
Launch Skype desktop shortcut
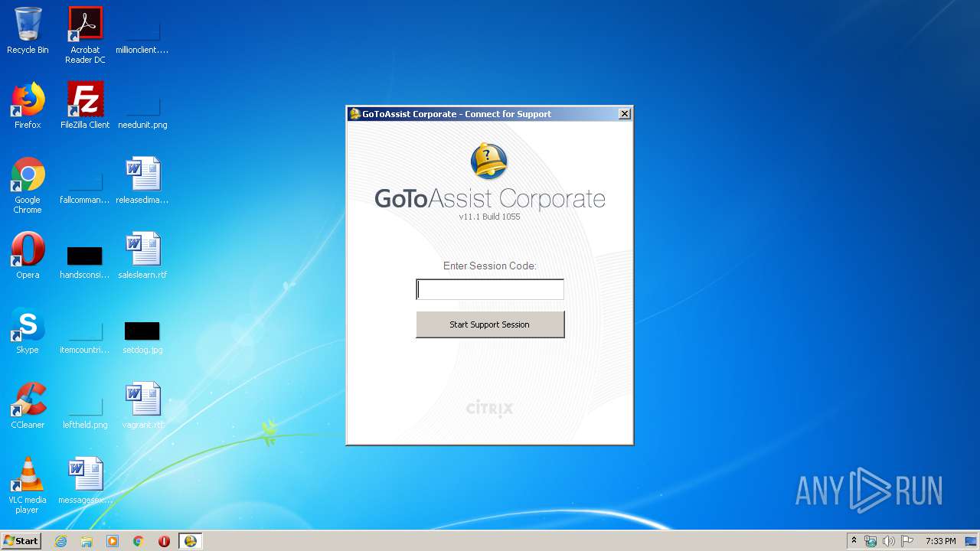coord(28,331)
